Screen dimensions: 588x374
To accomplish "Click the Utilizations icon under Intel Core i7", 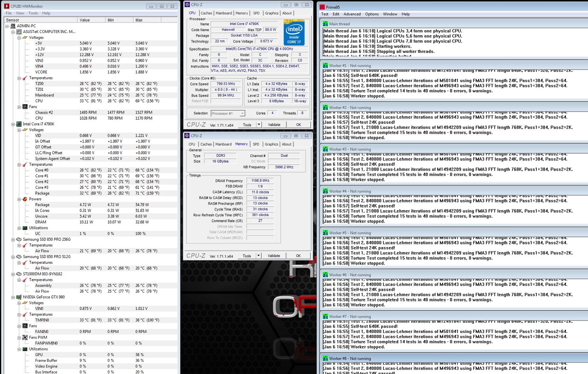I will point(25,228).
